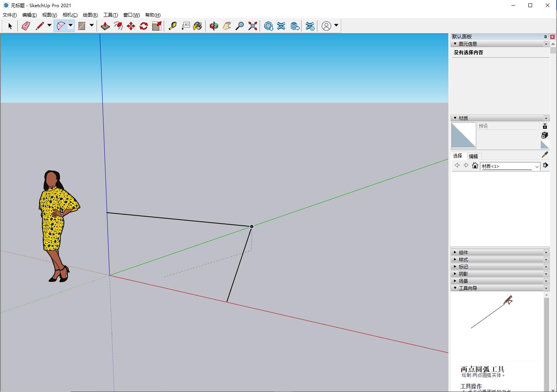Select the Rotate tool

pos(144,26)
